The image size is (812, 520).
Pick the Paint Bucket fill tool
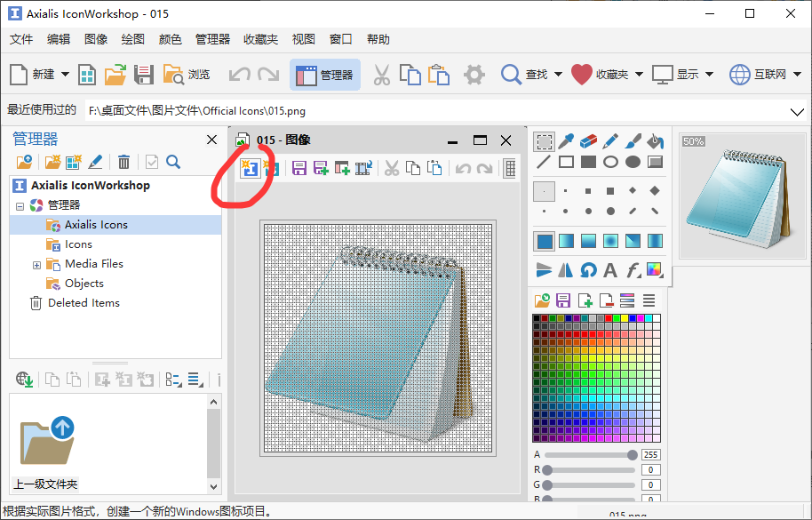pos(655,141)
